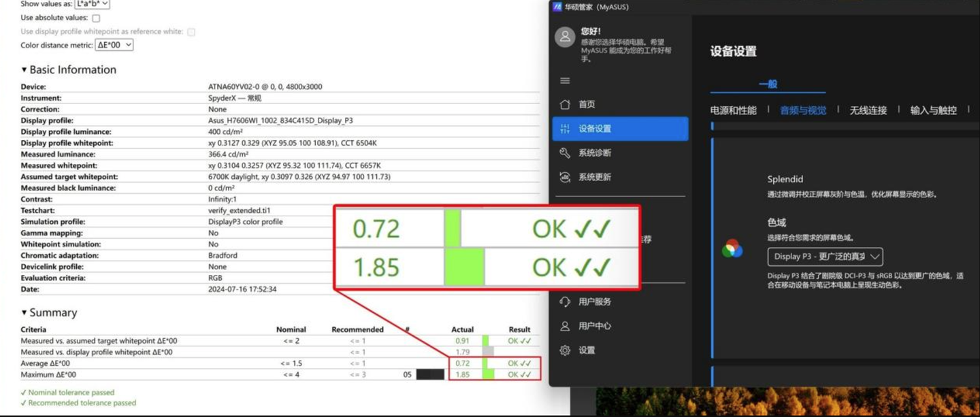Click the 您好! greeting text
The width and height of the screenshot is (980, 417).
pyautogui.click(x=591, y=31)
